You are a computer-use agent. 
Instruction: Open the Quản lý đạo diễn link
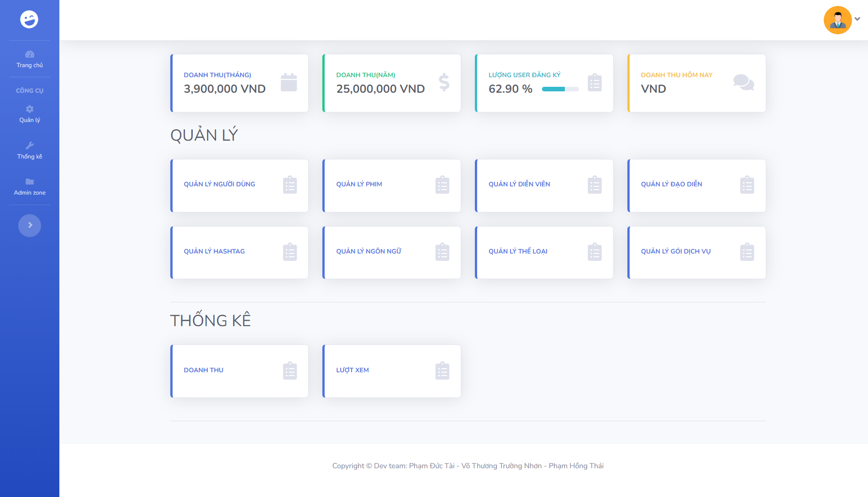[672, 184]
